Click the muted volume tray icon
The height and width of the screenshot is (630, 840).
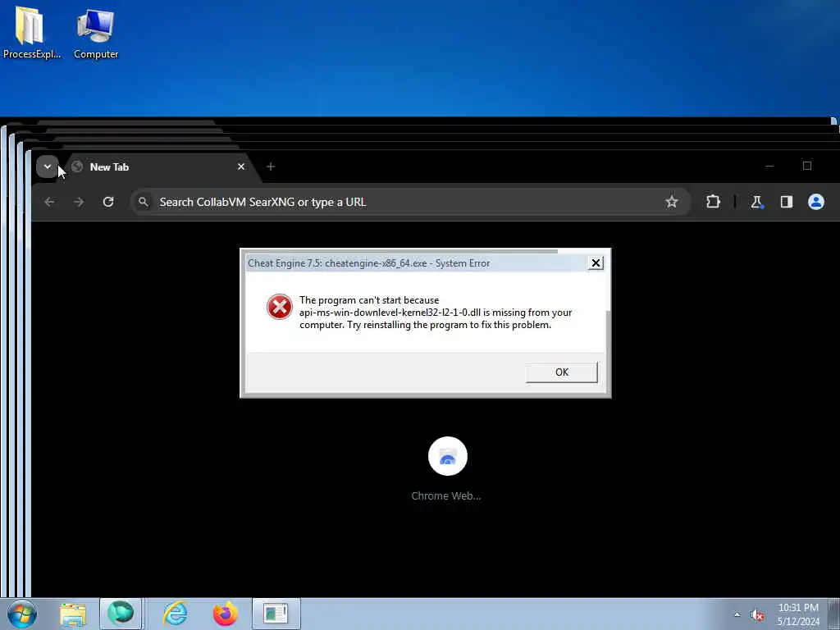(757, 614)
